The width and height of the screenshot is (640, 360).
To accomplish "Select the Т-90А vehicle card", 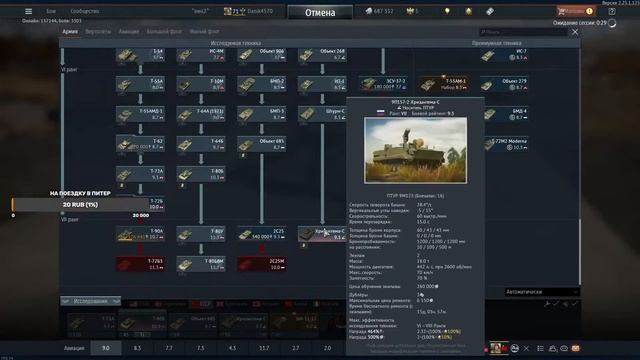I will (140, 234).
